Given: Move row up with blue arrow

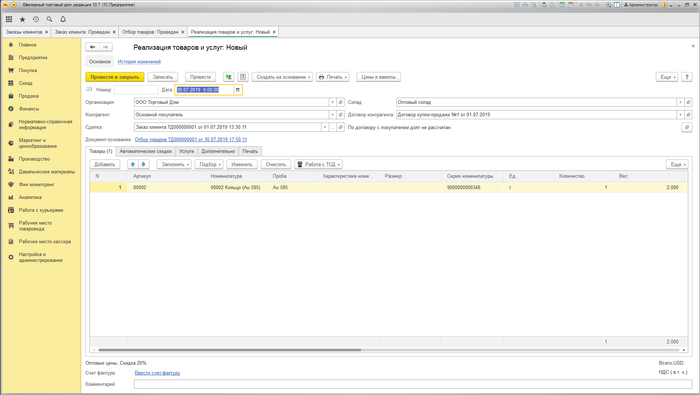Looking at the screenshot, I should coord(133,164).
